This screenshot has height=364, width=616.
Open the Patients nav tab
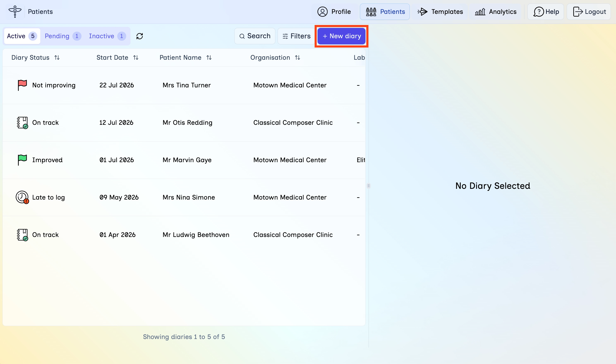385,12
